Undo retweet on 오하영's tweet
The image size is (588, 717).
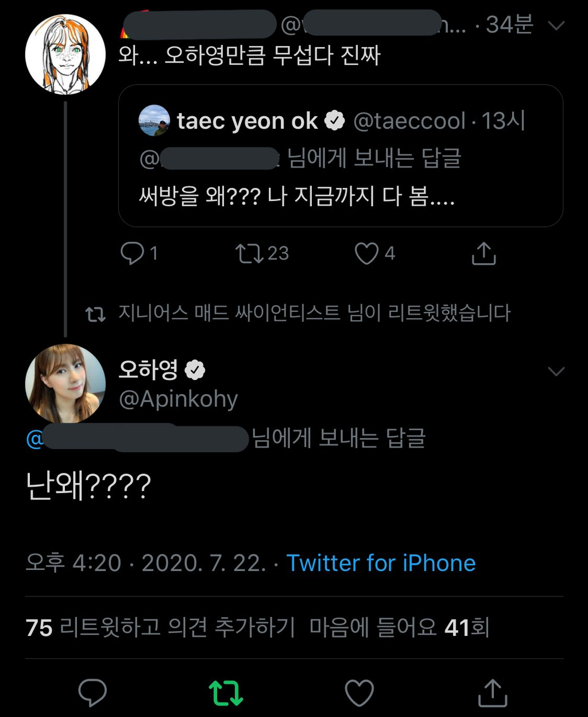point(226,692)
